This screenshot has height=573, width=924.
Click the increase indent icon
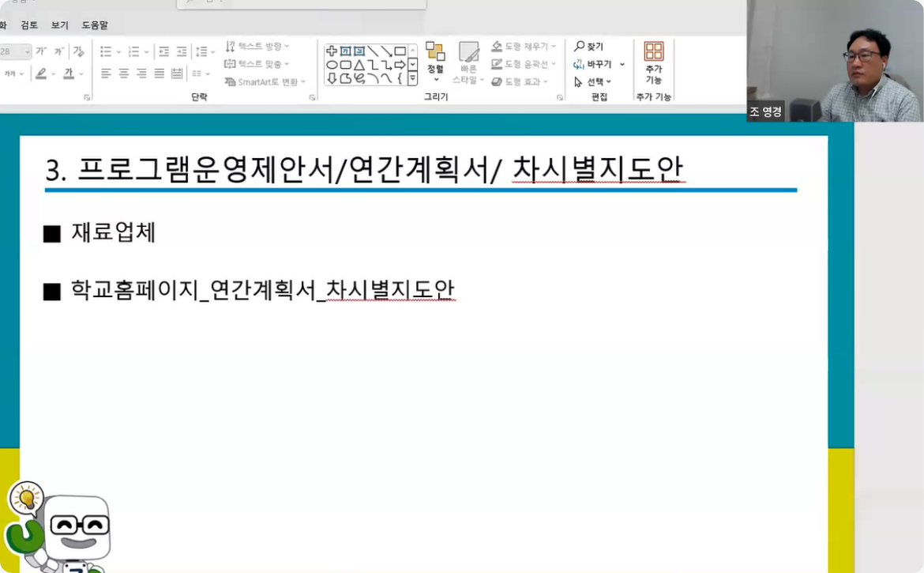coord(182,51)
